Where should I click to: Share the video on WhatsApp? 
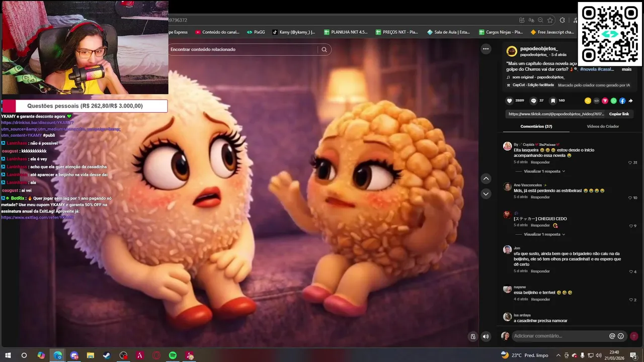pos(614,101)
